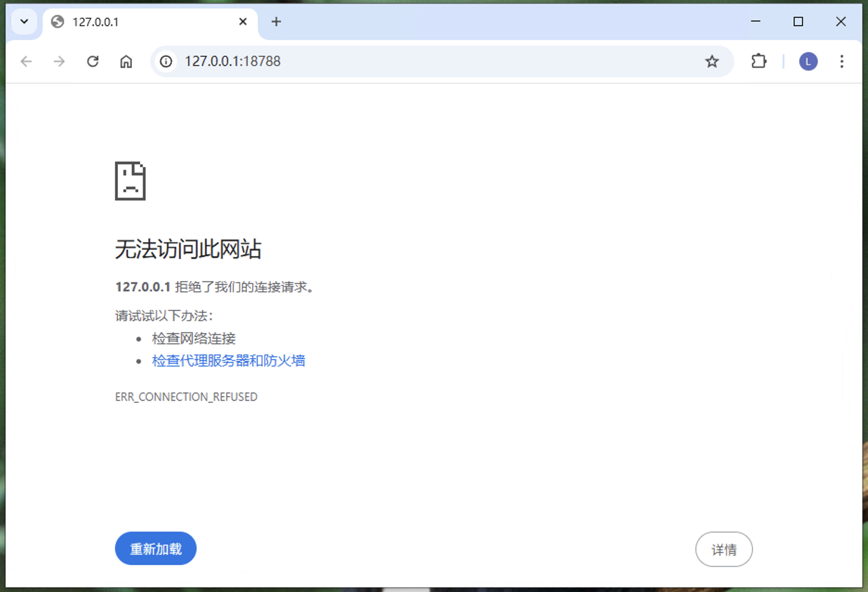Expand the tab search dropdown arrow
The image size is (868, 592).
click(x=24, y=22)
